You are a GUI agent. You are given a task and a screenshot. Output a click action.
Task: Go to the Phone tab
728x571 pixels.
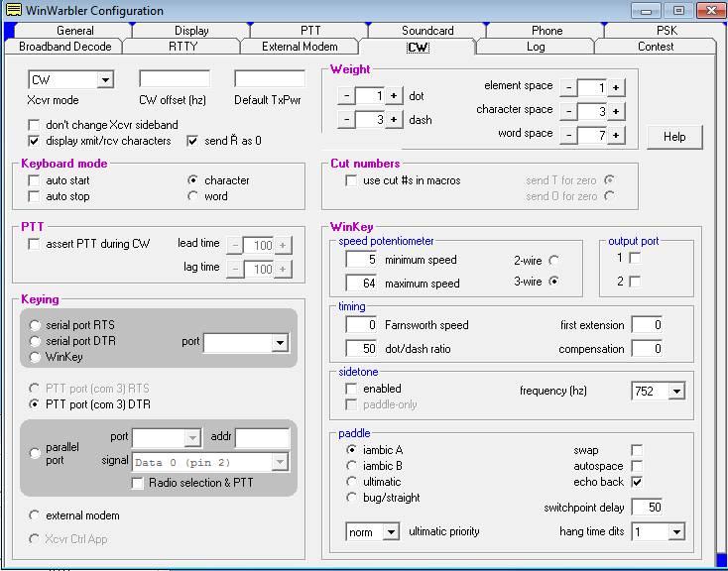tap(546, 31)
